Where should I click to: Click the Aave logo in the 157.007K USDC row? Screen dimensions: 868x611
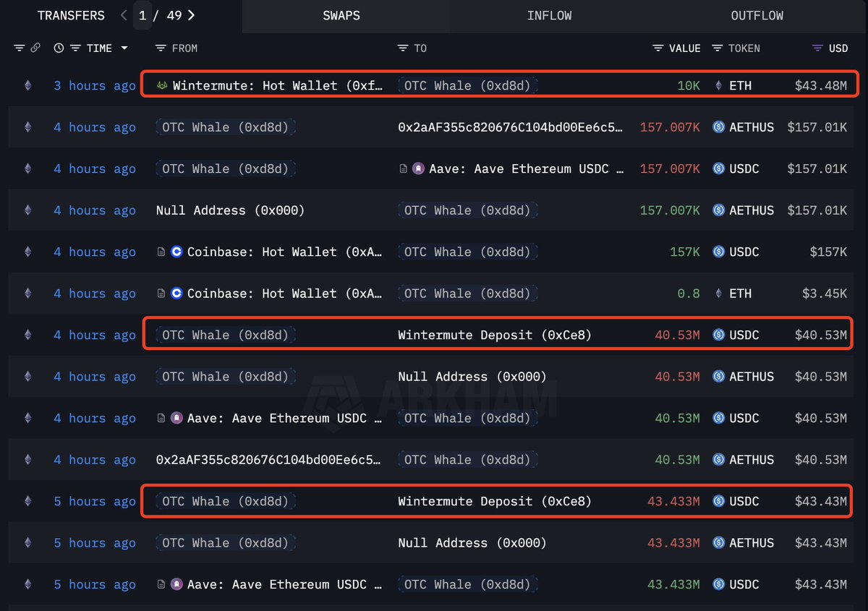coord(418,168)
